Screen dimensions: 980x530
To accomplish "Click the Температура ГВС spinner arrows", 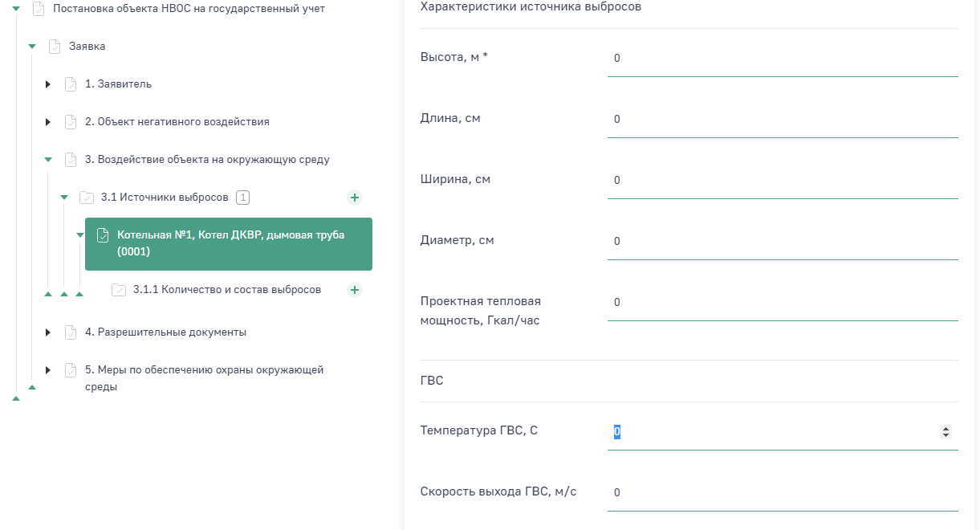I will (x=945, y=432).
